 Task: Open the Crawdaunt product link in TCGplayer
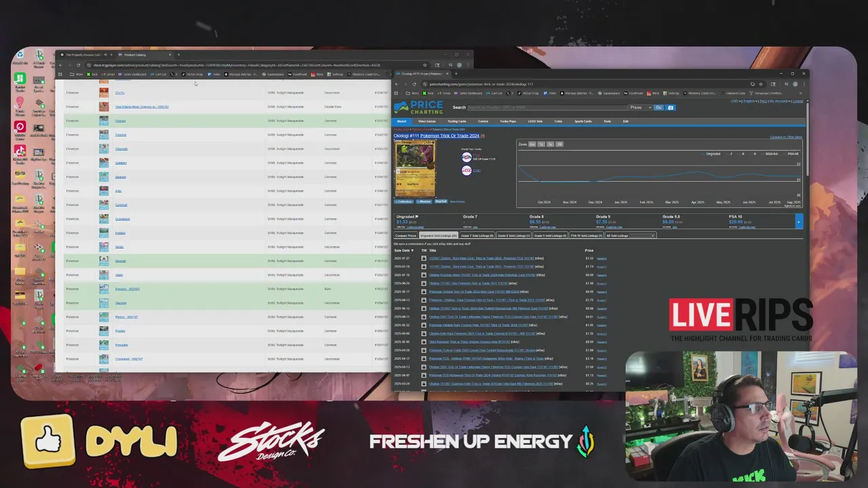pos(122,219)
